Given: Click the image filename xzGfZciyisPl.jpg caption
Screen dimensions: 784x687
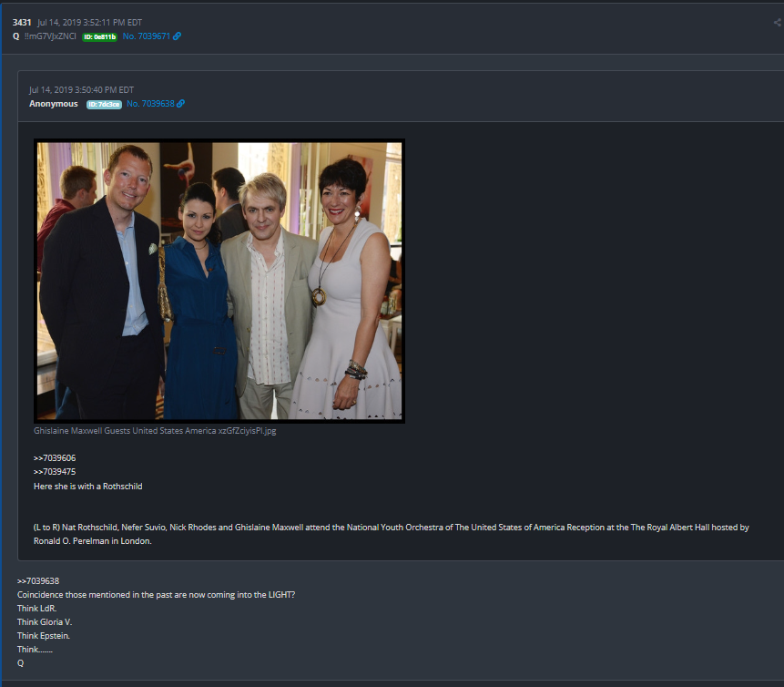Looking at the screenshot, I should pyautogui.click(x=155, y=431).
